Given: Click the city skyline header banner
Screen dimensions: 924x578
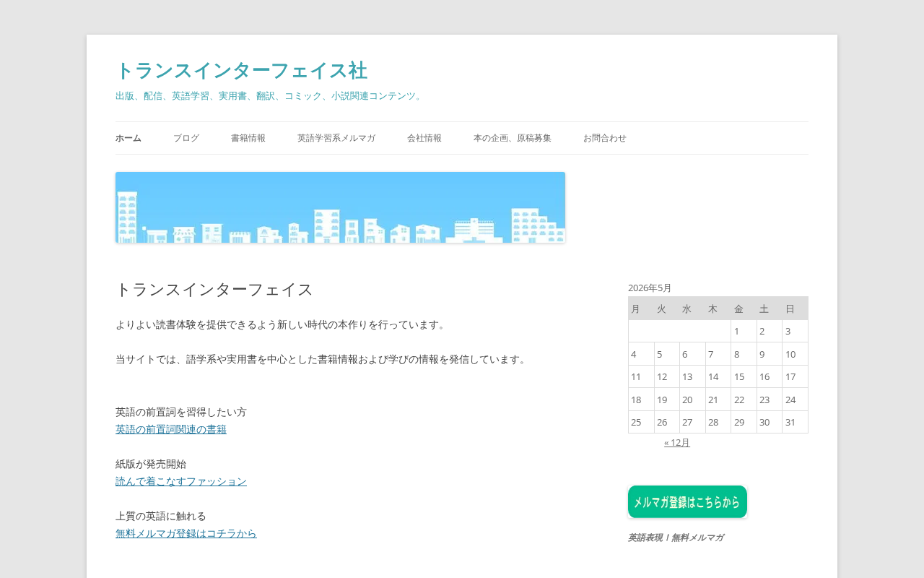Looking at the screenshot, I should pos(340,207).
